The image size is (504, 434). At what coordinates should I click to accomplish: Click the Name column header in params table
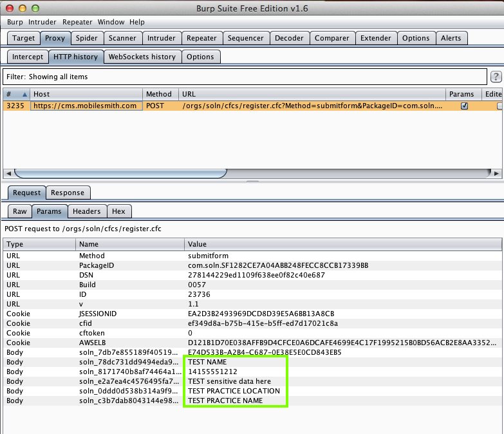(x=130, y=244)
